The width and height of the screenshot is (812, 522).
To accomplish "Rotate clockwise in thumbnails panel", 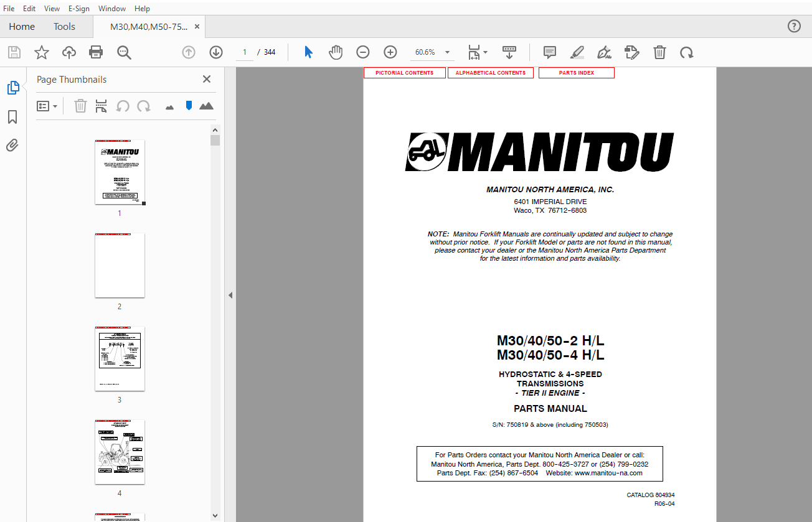I will (x=144, y=106).
